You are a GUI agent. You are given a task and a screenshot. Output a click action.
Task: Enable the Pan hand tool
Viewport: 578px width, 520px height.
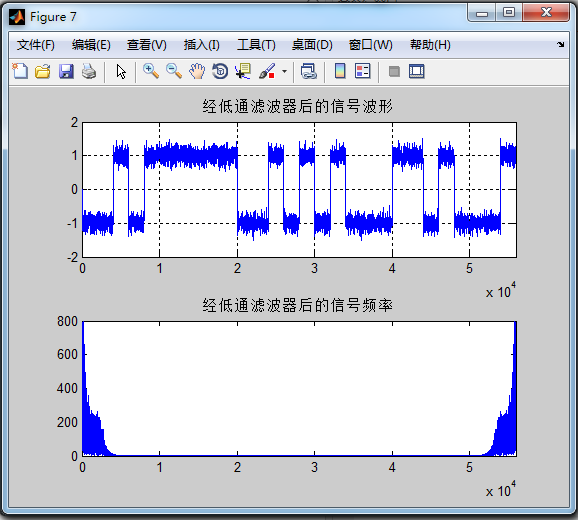tap(197, 71)
